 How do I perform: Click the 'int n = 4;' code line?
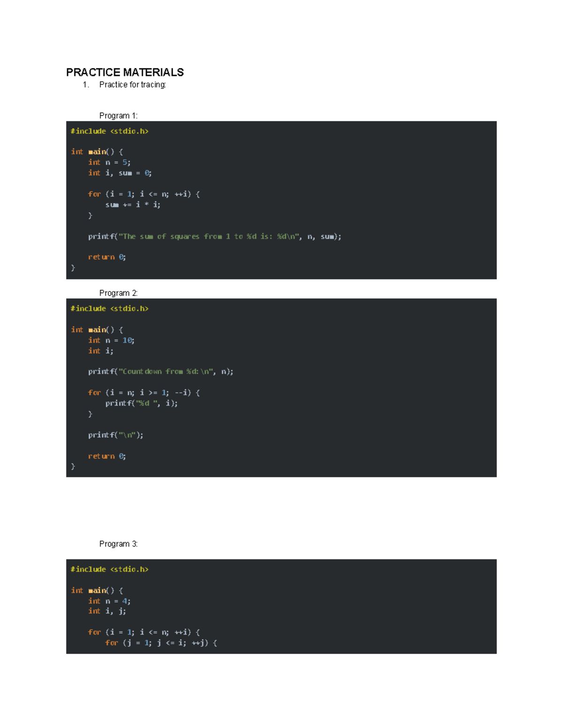tap(109, 601)
